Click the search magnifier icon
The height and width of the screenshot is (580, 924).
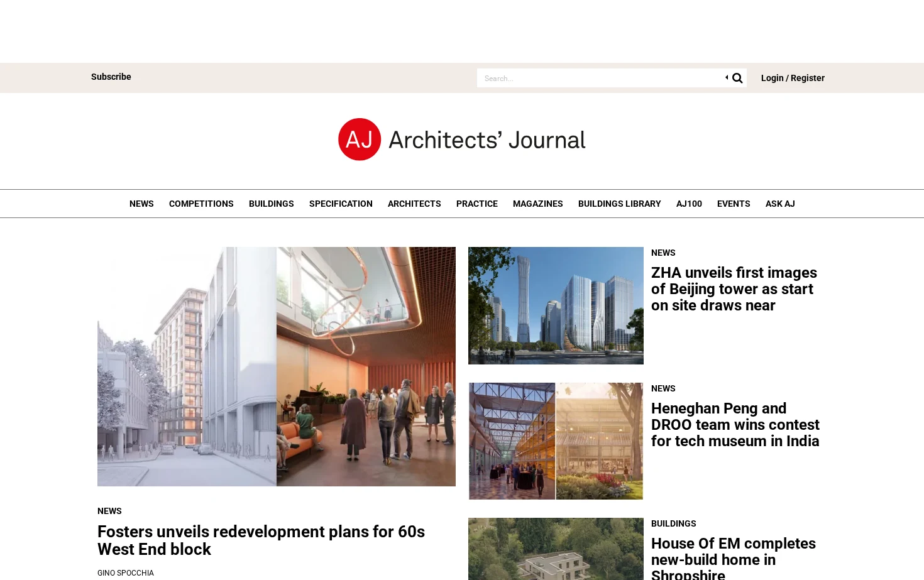click(737, 78)
